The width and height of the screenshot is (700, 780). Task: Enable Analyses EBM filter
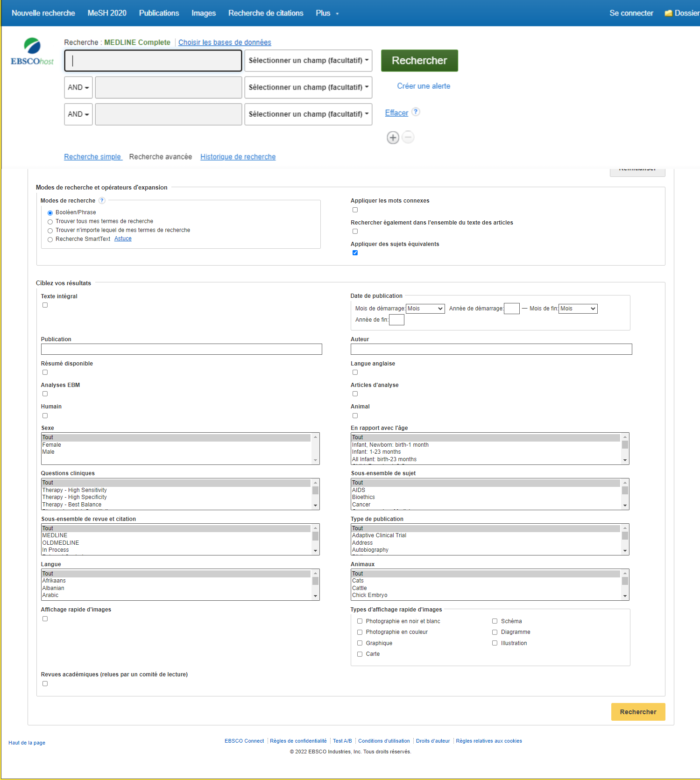point(45,394)
